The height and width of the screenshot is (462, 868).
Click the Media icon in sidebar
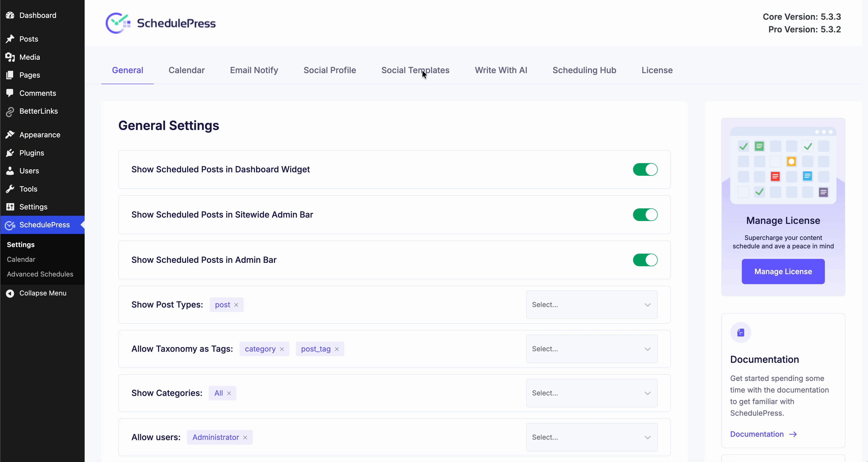coord(10,57)
